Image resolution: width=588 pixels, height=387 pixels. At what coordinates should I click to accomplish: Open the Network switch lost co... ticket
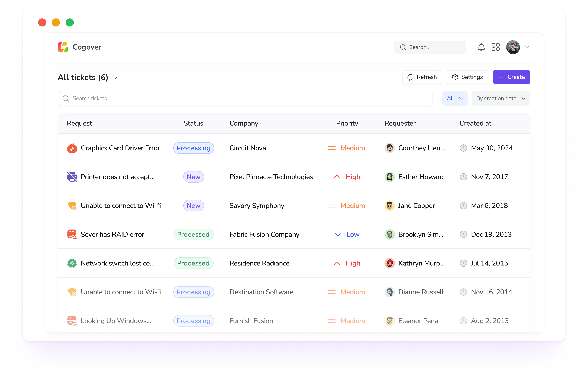pyautogui.click(x=118, y=263)
